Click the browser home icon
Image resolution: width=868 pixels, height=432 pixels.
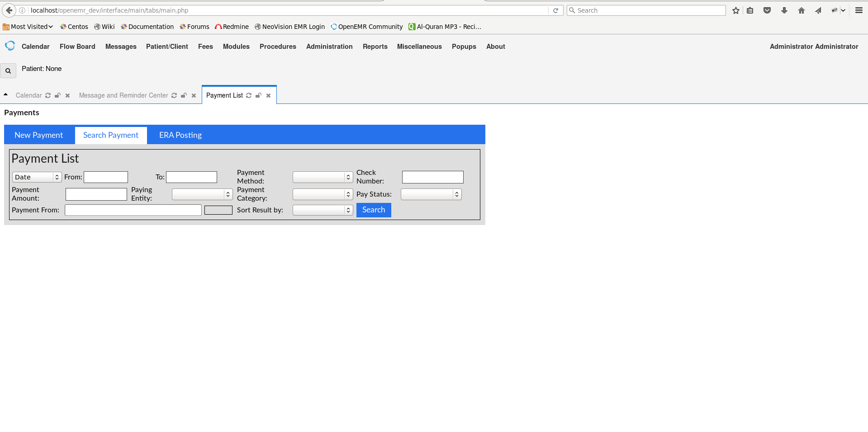tap(802, 10)
